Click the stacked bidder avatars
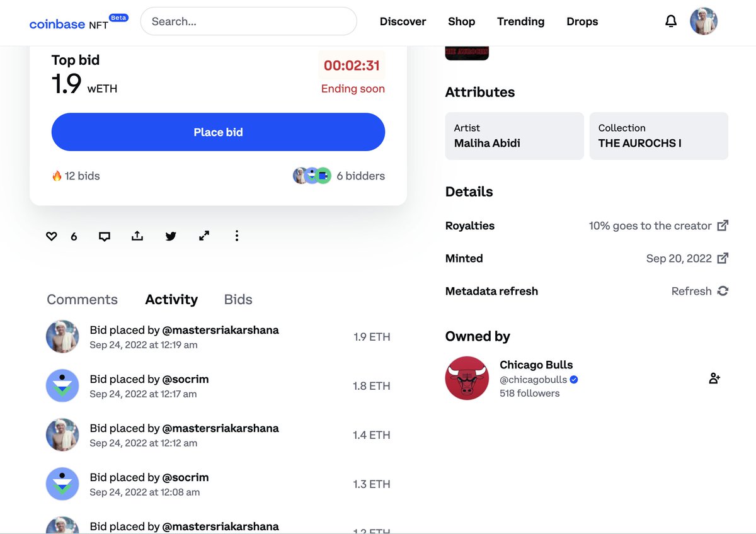Viewport: 756px width, 534px height. coord(312,176)
